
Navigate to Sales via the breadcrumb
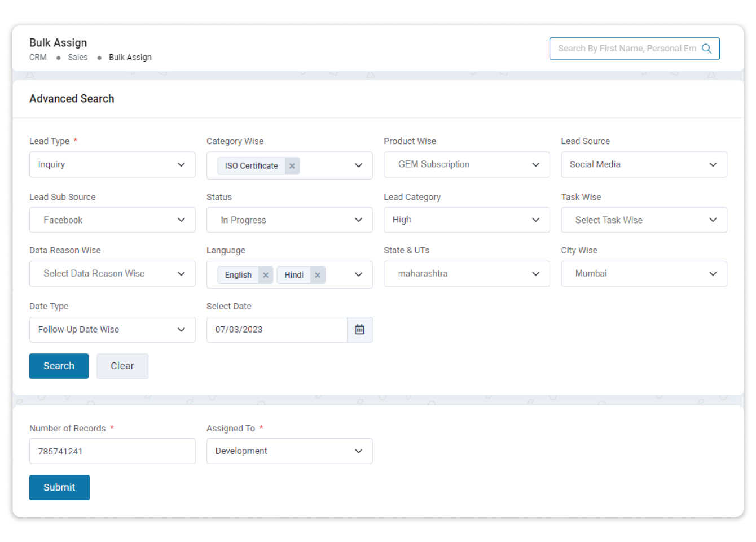(77, 57)
